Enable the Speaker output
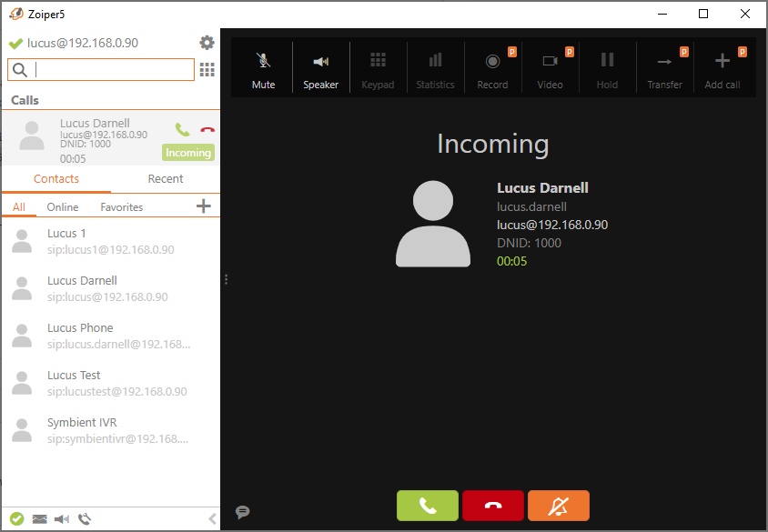The height and width of the screenshot is (532, 768). (x=320, y=65)
